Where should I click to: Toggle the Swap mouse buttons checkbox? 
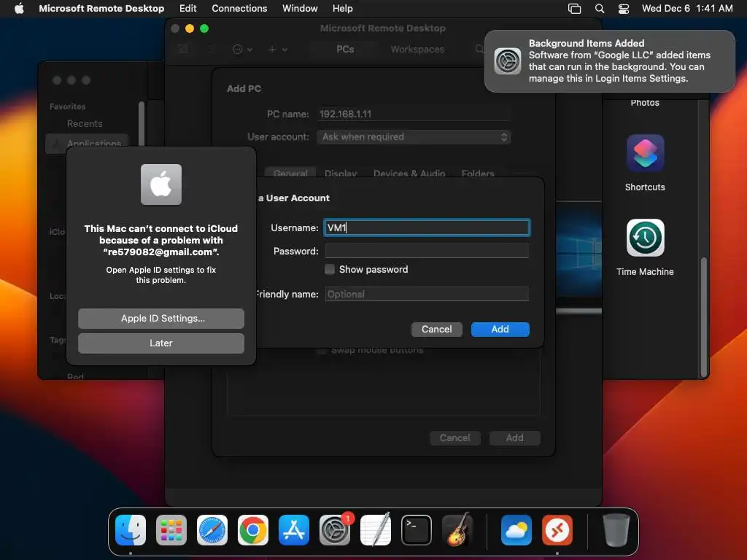tap(322, 351)
